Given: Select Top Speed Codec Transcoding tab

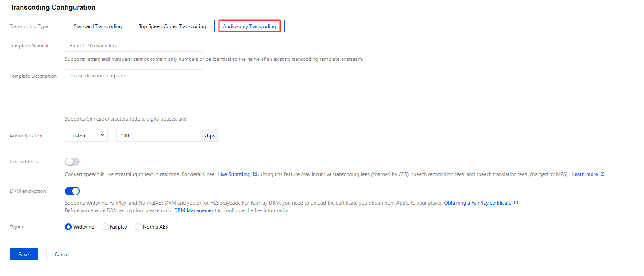Looking at the screenshot, I should [172, 26].
